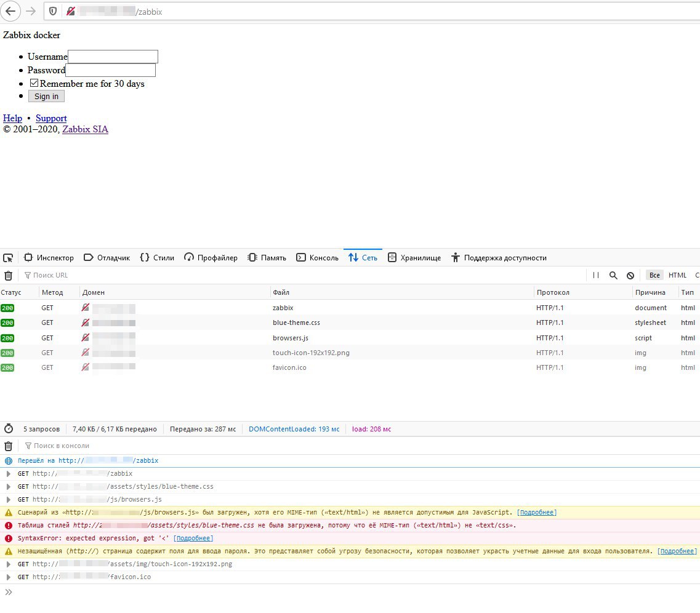Click the insecure icon in blue-theme.css row

(x=85, y=322)
